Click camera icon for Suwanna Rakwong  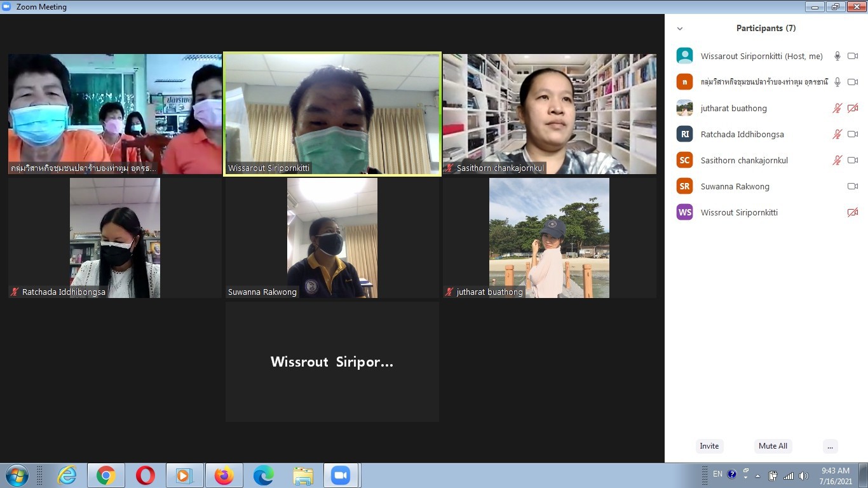(x=853, y=186)
